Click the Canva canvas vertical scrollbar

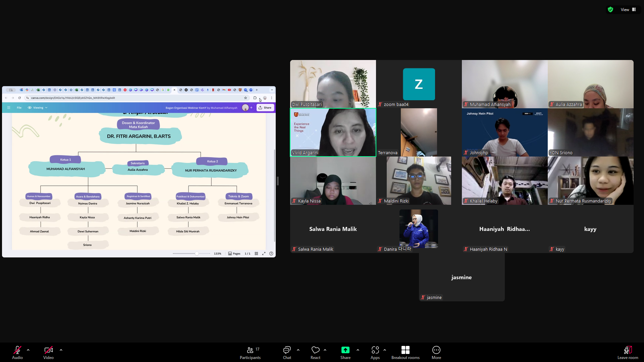[275, 195]
